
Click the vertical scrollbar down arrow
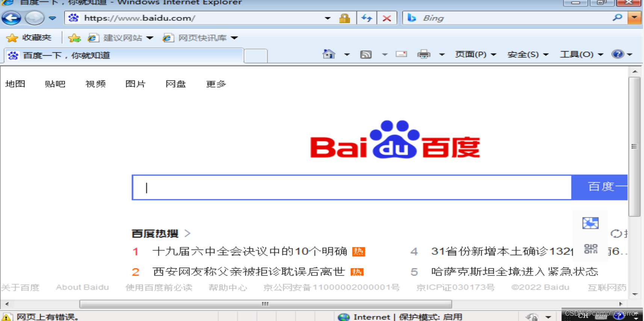point(635,294)
